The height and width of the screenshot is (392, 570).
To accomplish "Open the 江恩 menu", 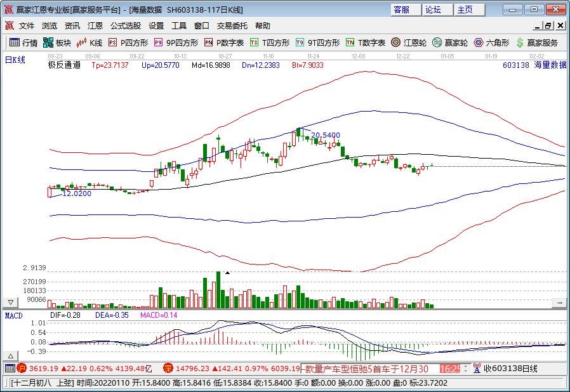I will tap(95, 26).
